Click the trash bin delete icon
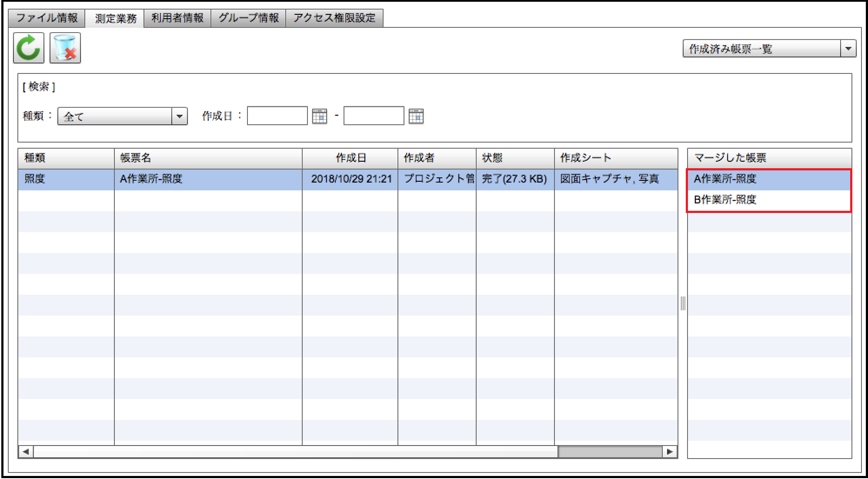 coord(65,48)
